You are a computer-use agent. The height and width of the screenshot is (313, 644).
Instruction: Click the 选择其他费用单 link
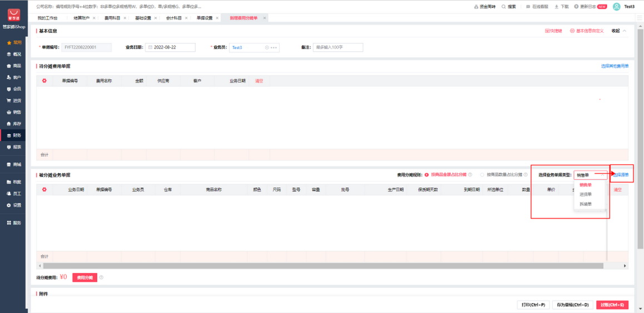pyautogui.click(x=615, y=66)
